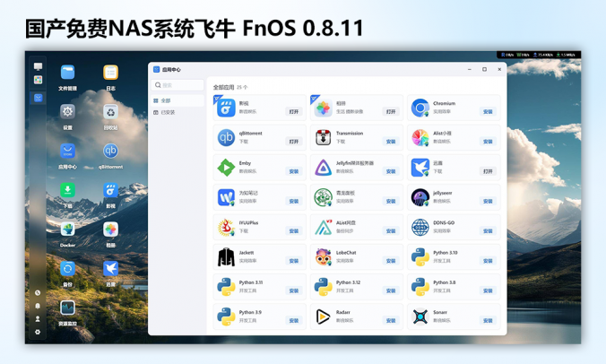Viewport: 606px width, 364px height.
Task: Open the 日志 desktop icon
Action: click(x=110, y=73)
